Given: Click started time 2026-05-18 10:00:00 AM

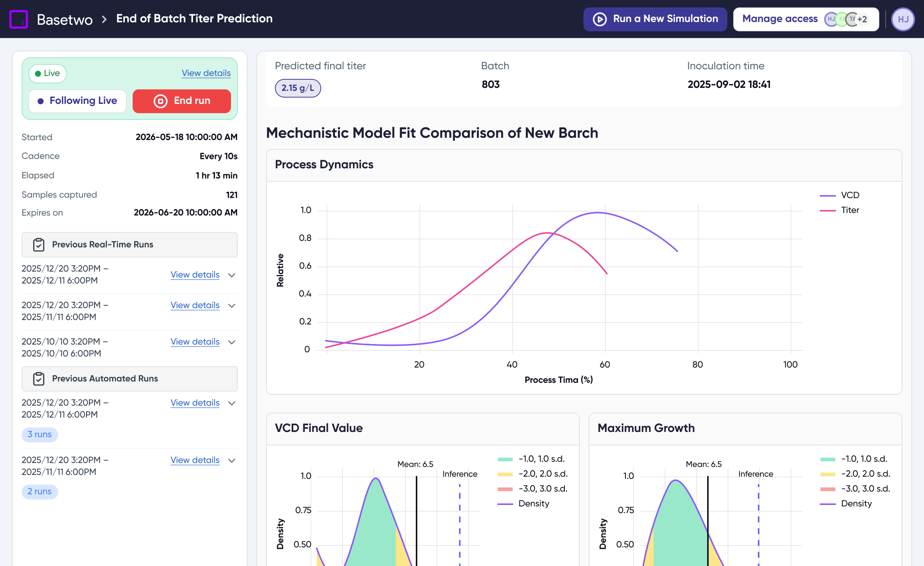Looking at the screenshot, I should (186, 137).
